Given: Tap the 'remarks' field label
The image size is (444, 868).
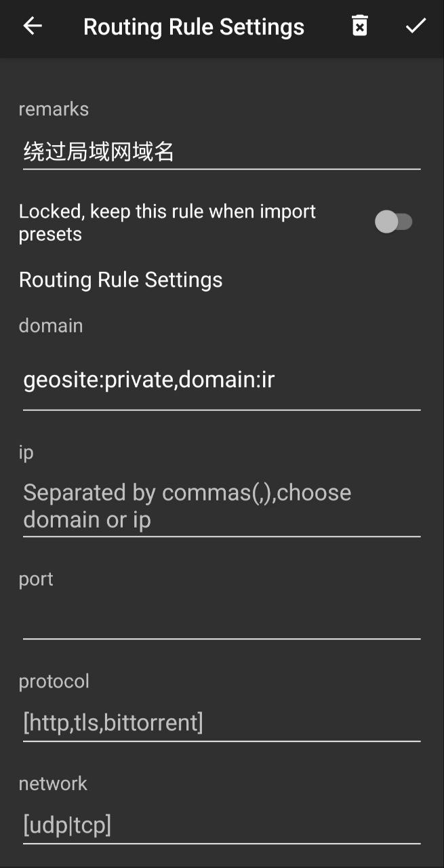Looking at the screenshot, I should (54, 109).
